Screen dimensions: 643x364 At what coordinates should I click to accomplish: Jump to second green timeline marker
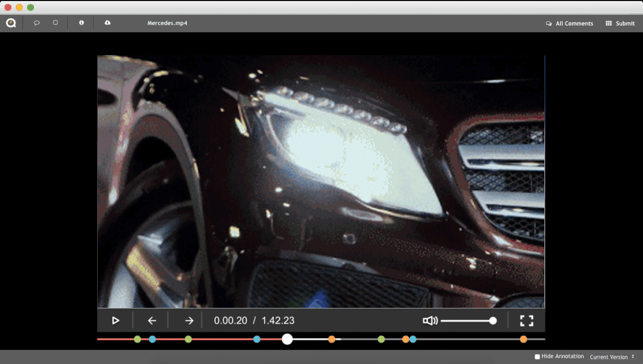[188, 339]
